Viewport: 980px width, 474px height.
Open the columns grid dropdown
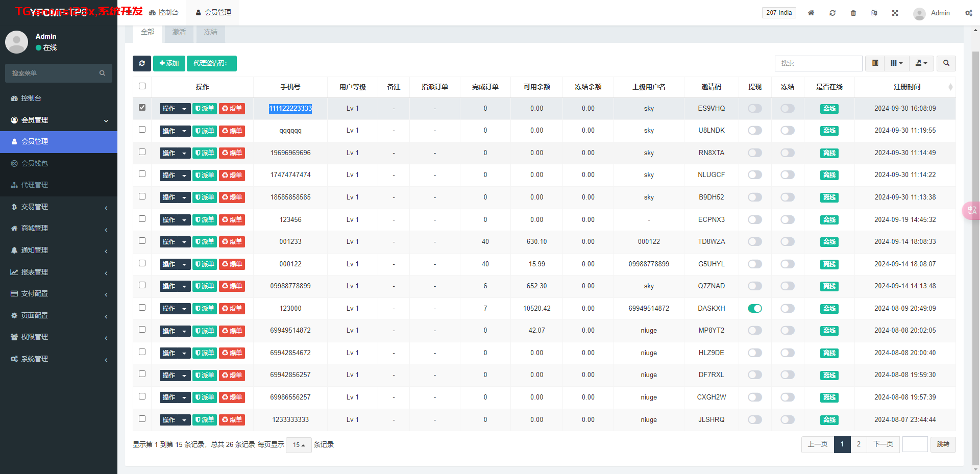pos(896,63)
